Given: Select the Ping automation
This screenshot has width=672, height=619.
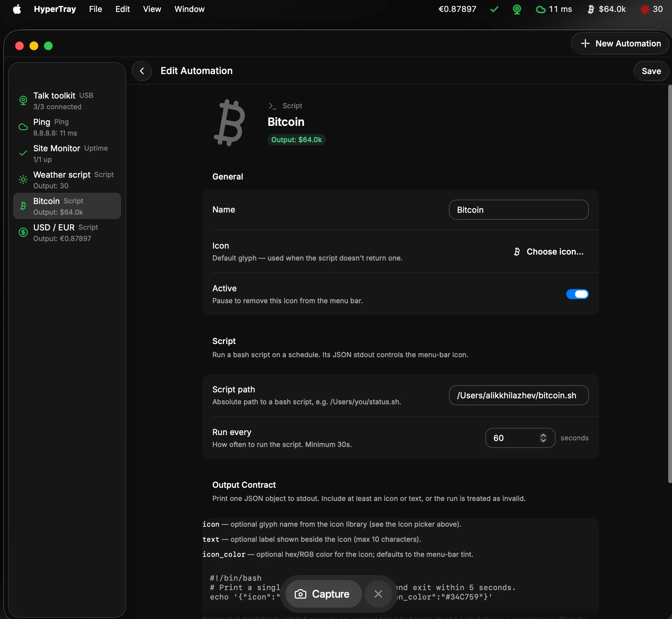Looking at the screenshot, I should pyautogui.click(x=67, y=127).
